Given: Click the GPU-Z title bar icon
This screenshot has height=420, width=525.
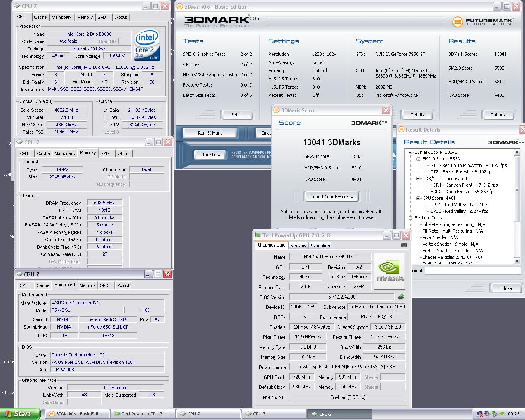Looking at the screenshot, I should 258,235.
